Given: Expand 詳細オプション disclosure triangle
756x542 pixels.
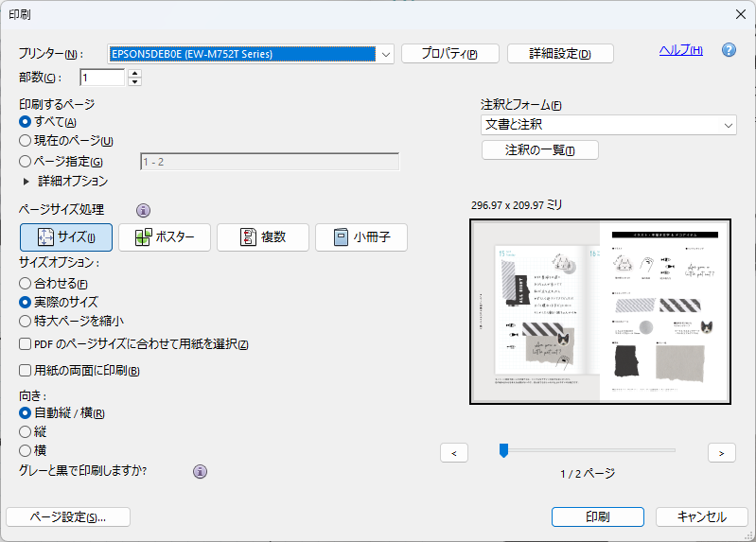Looking at the screenshot, I should tap(26, 181).
